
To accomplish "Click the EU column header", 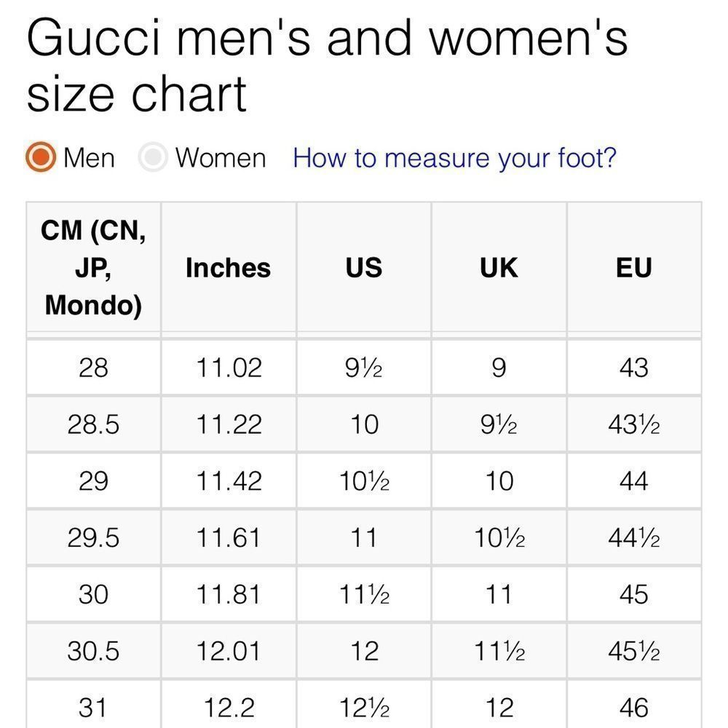I will point(633,268).
